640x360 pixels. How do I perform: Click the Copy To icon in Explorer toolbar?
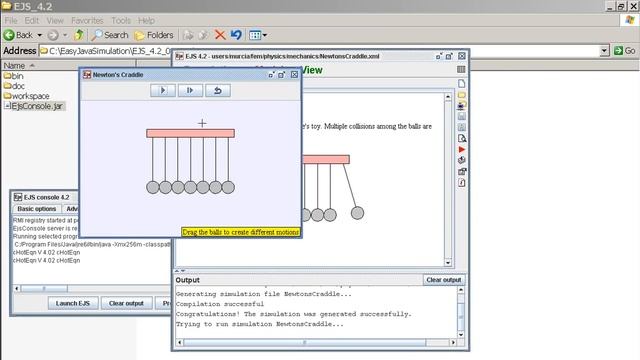tap(203, 35)
